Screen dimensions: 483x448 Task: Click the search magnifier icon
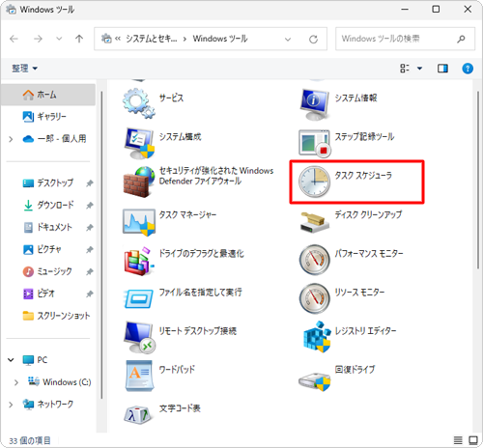tap(461, 39)
